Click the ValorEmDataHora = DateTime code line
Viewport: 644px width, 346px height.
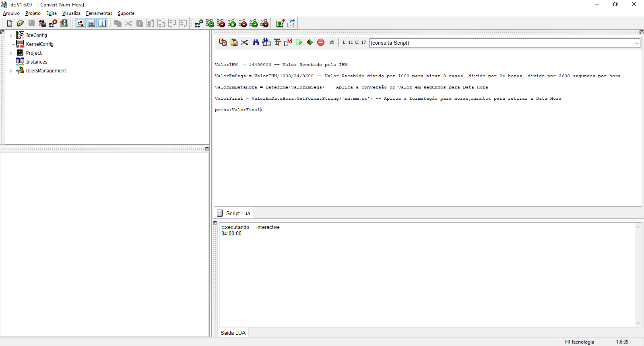coord(351,87)
